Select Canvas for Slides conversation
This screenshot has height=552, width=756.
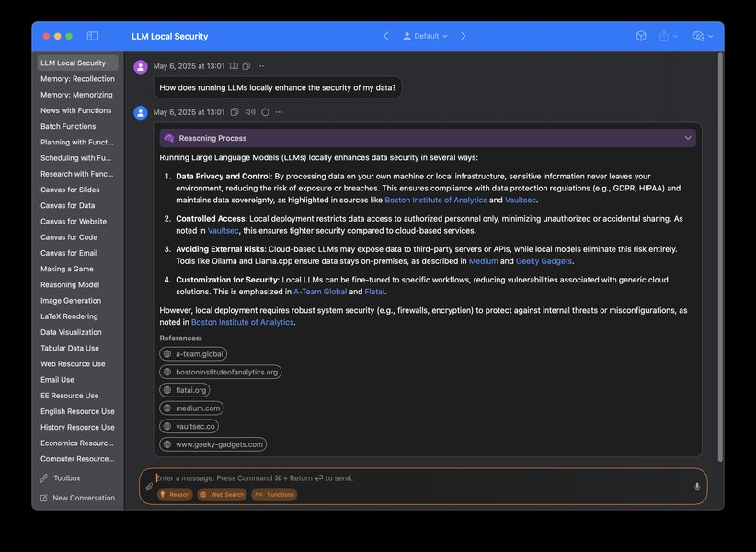[x=77, y=190]
